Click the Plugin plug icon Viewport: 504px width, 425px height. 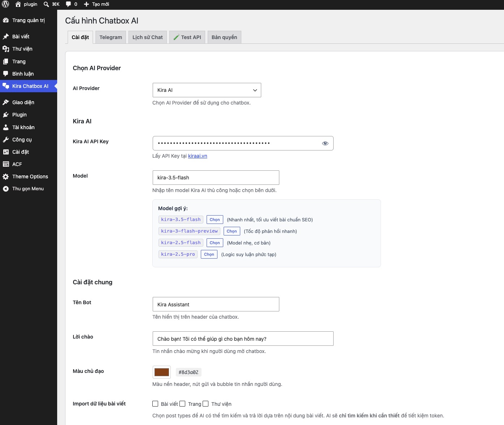click(x=6, y=115)
